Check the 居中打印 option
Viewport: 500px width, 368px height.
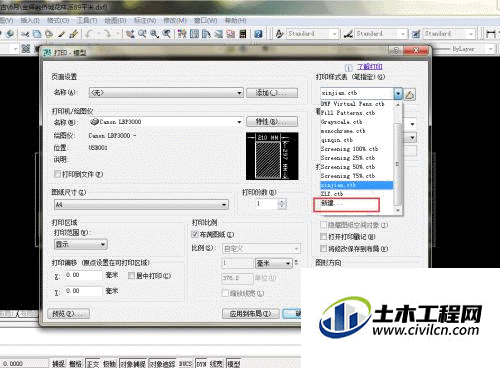[x=132, y=276]
